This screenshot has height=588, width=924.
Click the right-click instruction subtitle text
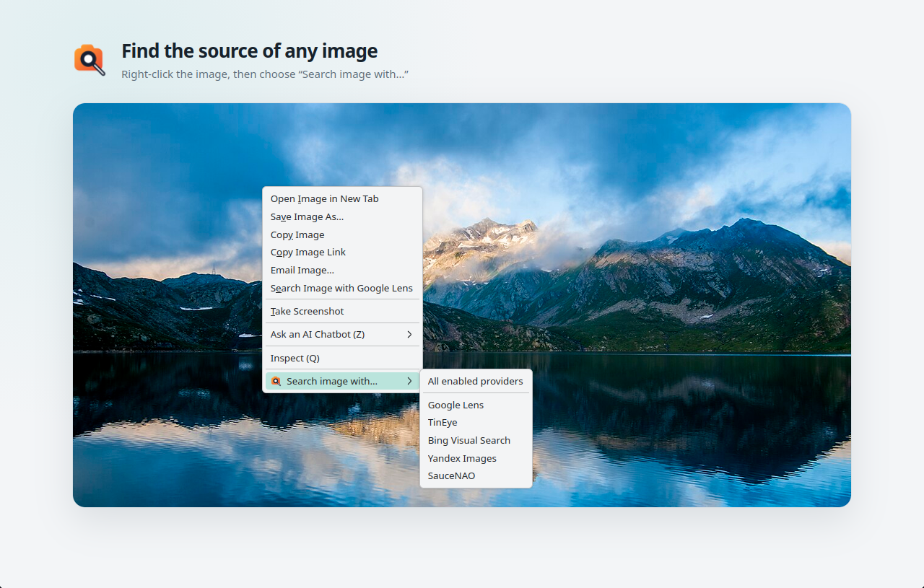pyautogui.click(x=265, y=74)
